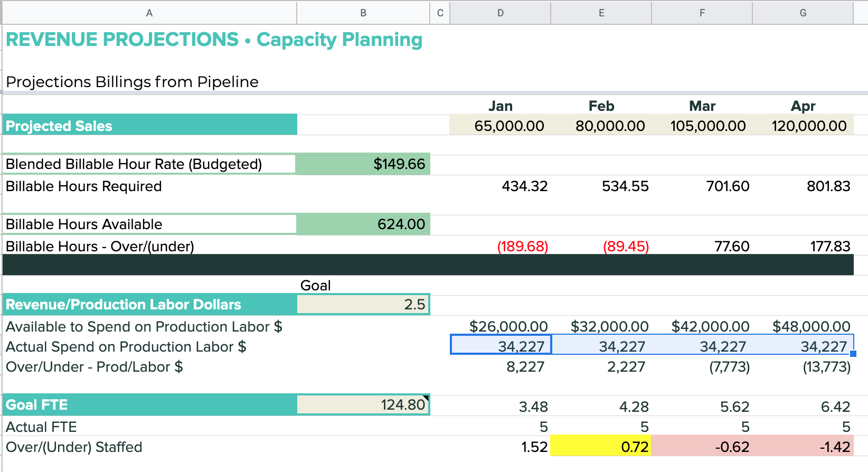Select column B header
The image size is (868, 472).
pos(363,13)
